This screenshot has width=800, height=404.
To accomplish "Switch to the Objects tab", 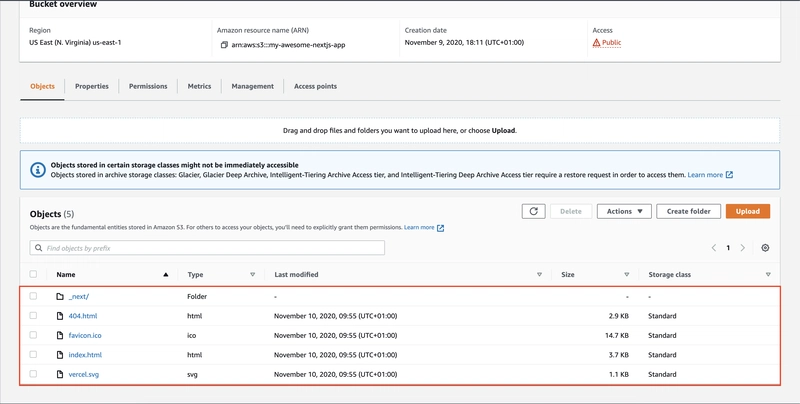I will click(x=42, y=86).
